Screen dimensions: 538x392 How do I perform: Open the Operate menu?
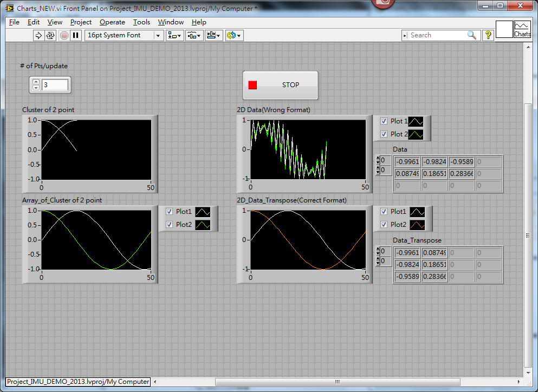point(112,22)
